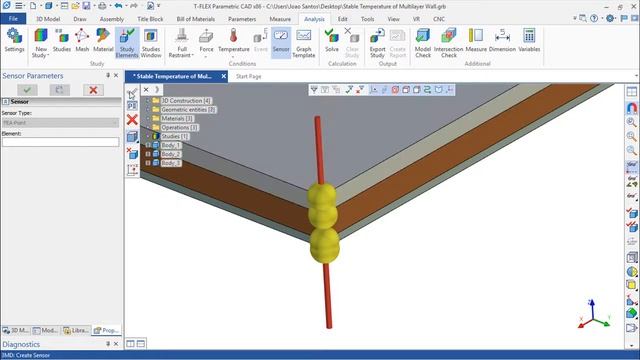
Task: Toggle the red circle selection filter
Action: point(395,90)
